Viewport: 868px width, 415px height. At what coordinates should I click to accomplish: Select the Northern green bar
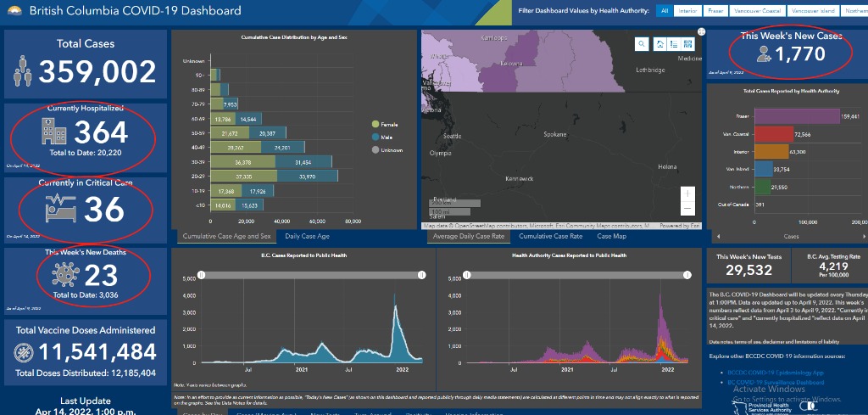(763, 187)
